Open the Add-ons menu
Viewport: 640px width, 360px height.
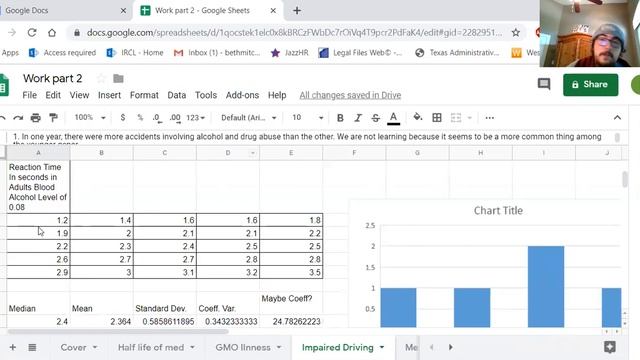click(x=242, y=95)
